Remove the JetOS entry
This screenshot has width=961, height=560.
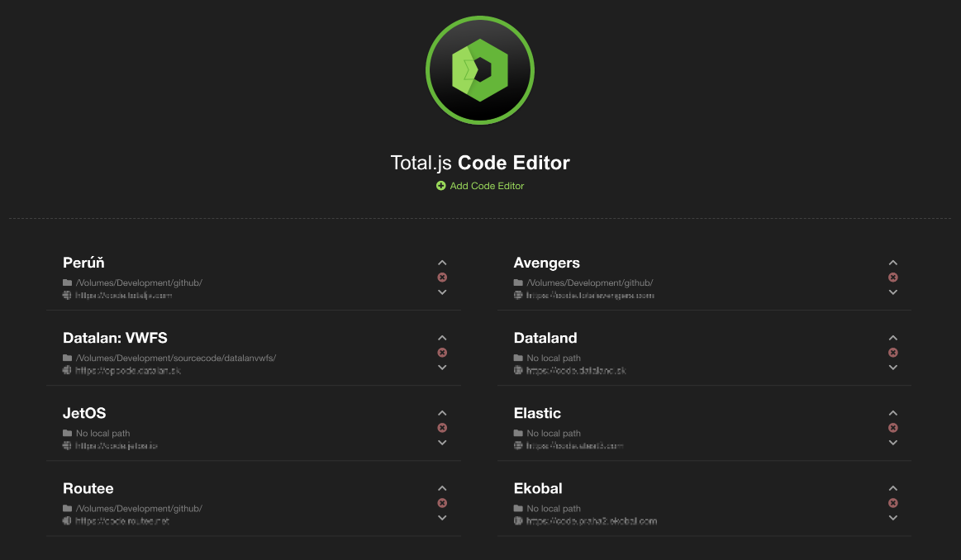pos(442,429)
